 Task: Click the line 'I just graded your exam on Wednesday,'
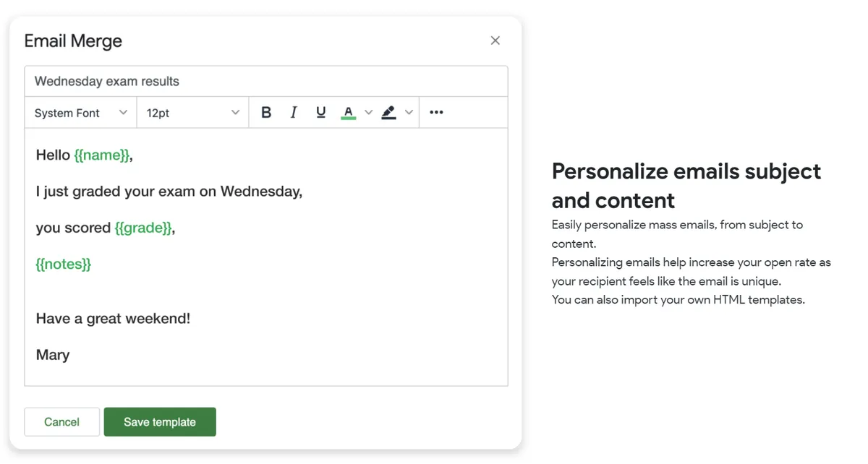point(169,192)
